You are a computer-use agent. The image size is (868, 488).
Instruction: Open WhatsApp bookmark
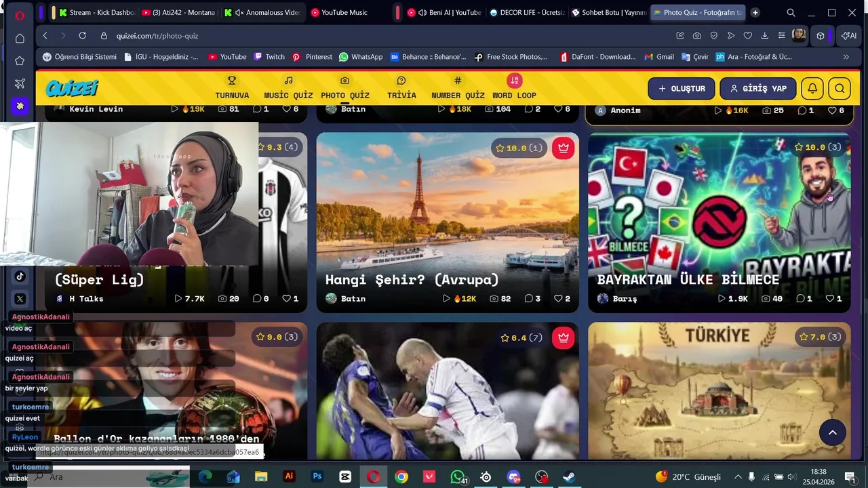(361, 57)
